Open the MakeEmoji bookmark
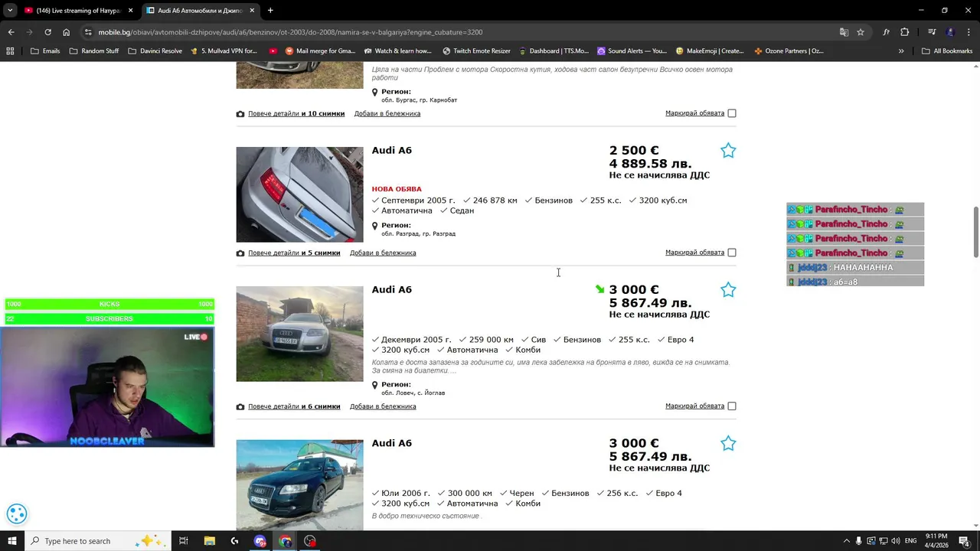Image resolution: width=980 pixels, height=551 pixels. (x=710, y=51)
